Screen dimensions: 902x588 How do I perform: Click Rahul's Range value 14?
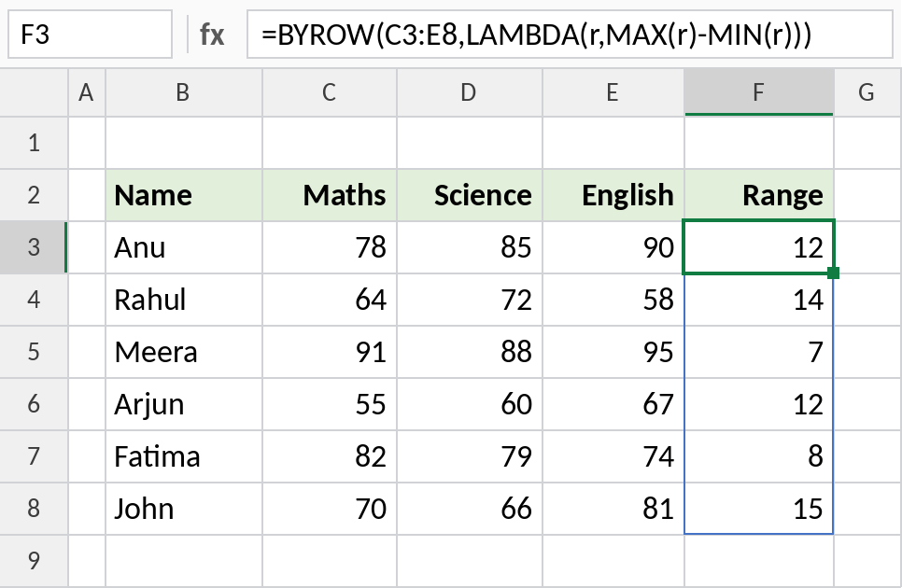pyautogui.click(x=759, y=300)
